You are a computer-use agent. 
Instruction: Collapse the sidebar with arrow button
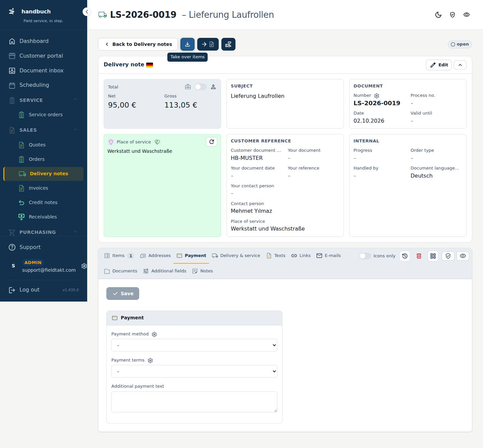point(87,12)
